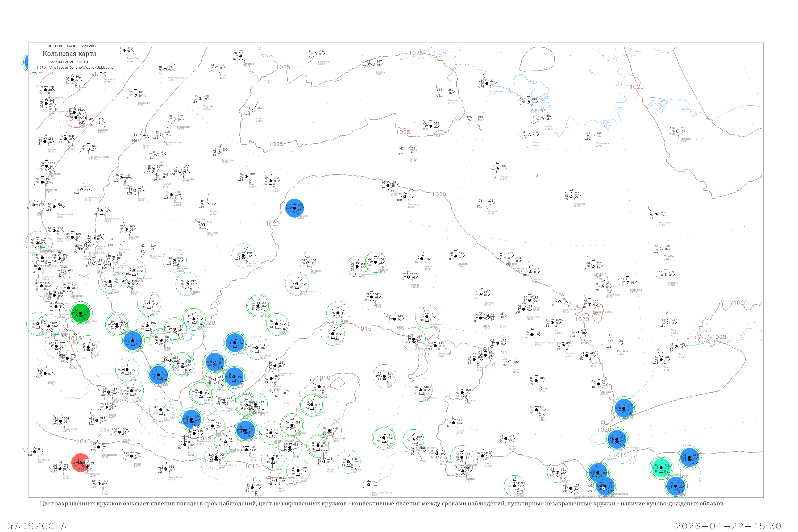The width and height of the screenshot is (798, 532).
Task: Click the Нелькан filled station marker
Action: pos(598,384)
